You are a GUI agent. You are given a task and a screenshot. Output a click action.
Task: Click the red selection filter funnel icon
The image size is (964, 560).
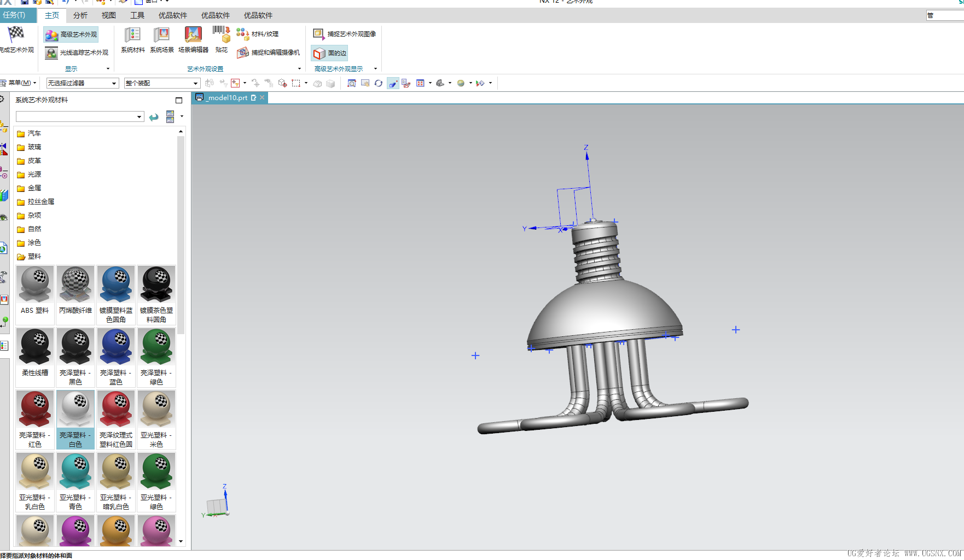(235, 83)
